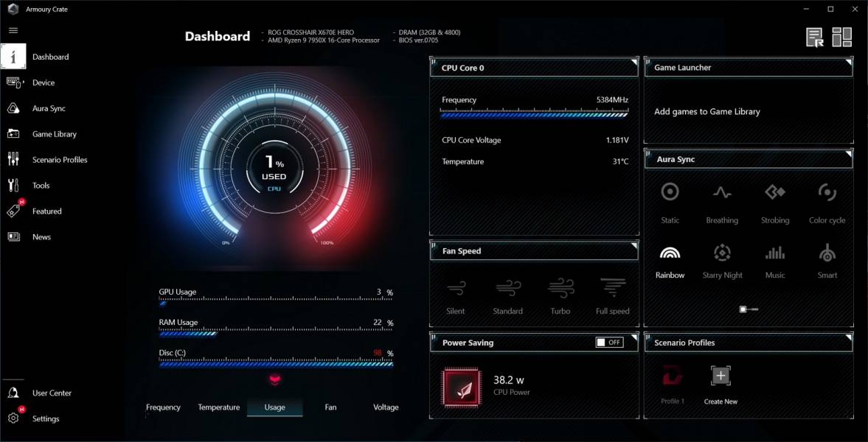Viewport: 868px width, 442px height.
Task: Open the system report icon at top right
Action: coord(814,37)
